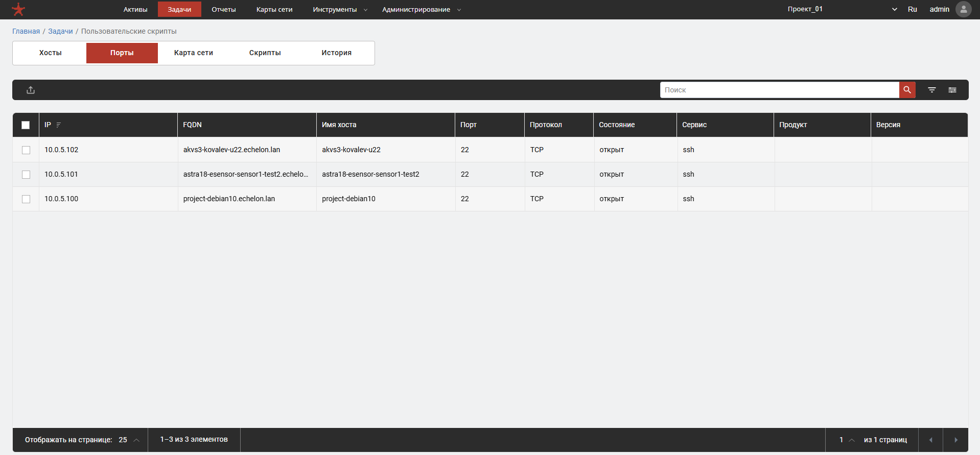Focus the Поиск search field
Image resolution: width=980 pixels, height=455 pixels.
[x=780, y=90]
